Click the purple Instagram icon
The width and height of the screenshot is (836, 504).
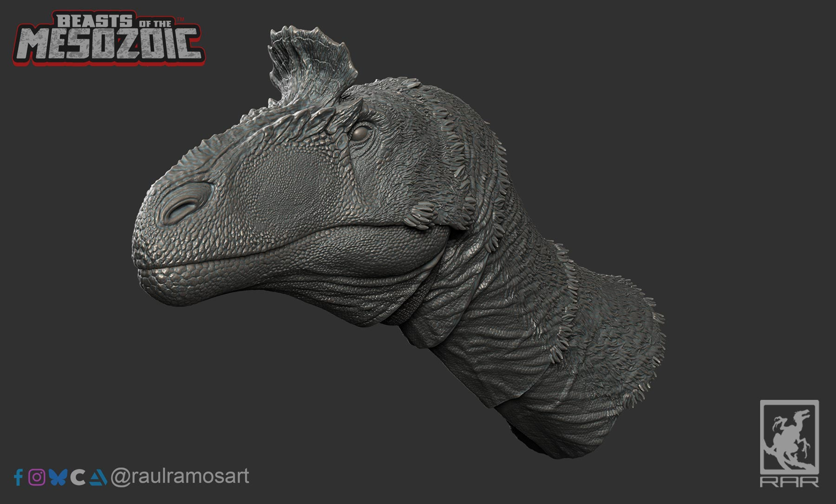pyautogui.click(x=37, y=478)
